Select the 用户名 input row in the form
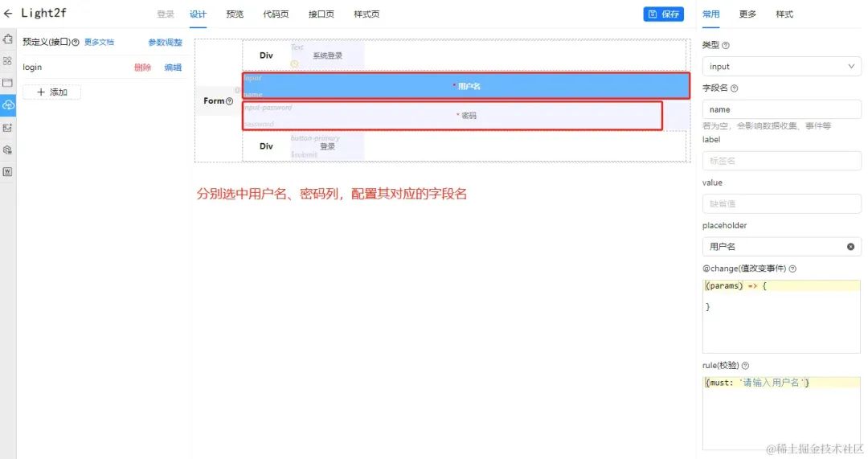Viewport: 868px width, 459px height. pyautogui.click(x=466, y=86)
